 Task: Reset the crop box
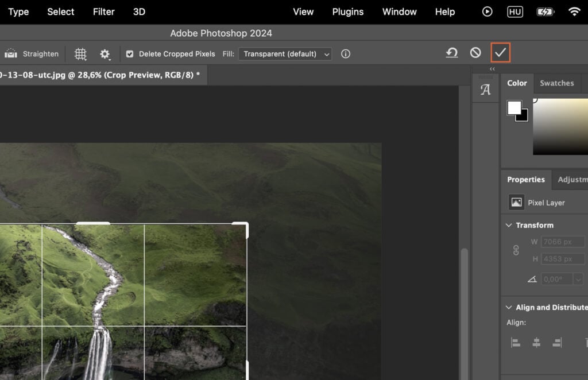tap(452, 52)
